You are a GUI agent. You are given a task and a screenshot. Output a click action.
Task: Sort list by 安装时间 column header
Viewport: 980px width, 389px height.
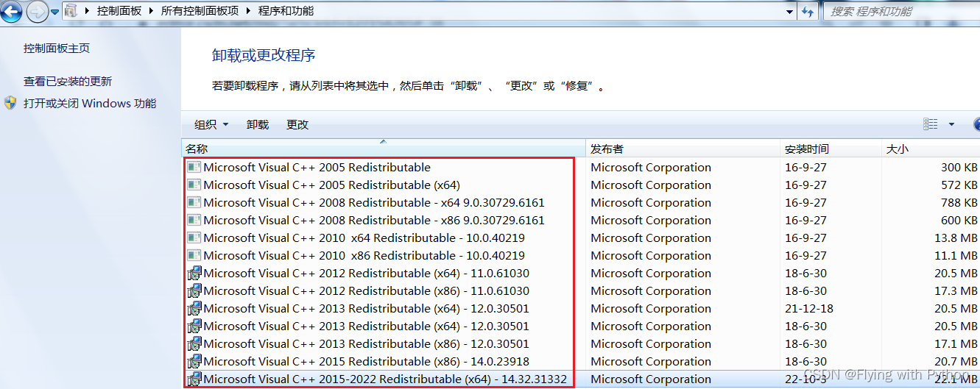[x=831, y=149]
